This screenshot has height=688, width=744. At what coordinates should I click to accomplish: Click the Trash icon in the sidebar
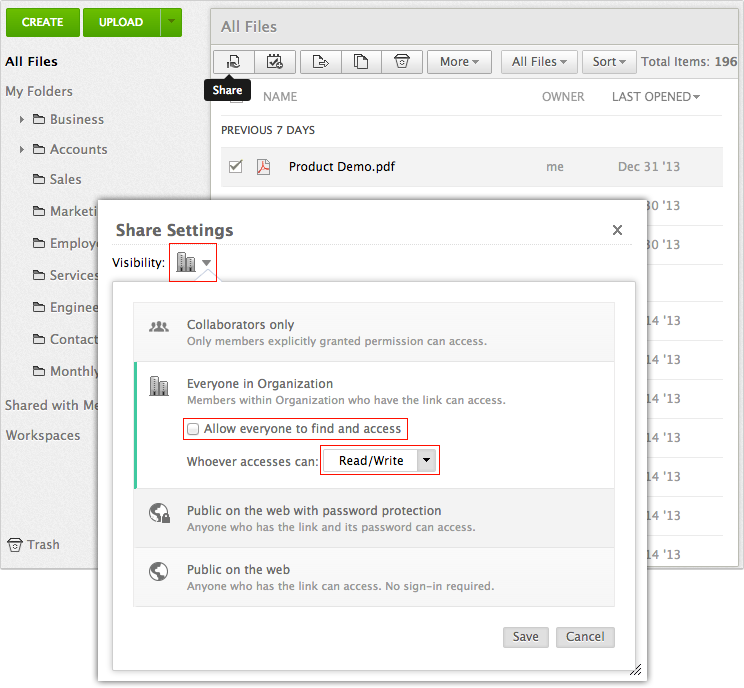click(15, 545)
